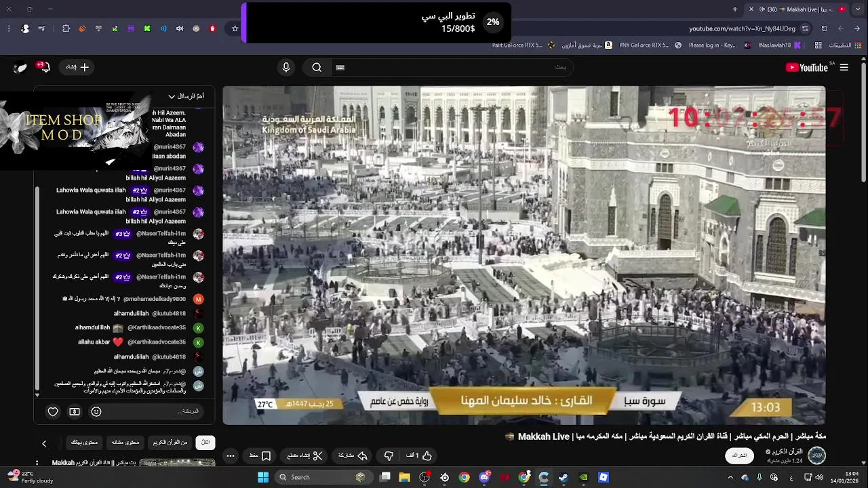This screenshot has width=868, height=488.
Task: Click the speaker volume extension icon
Action: (x=180, y=28)
